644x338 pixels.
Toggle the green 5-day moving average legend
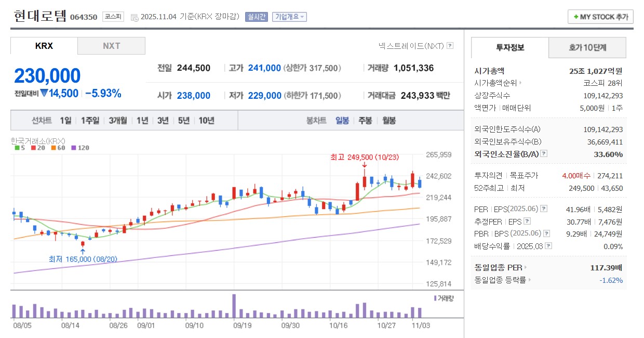(17, 148)
